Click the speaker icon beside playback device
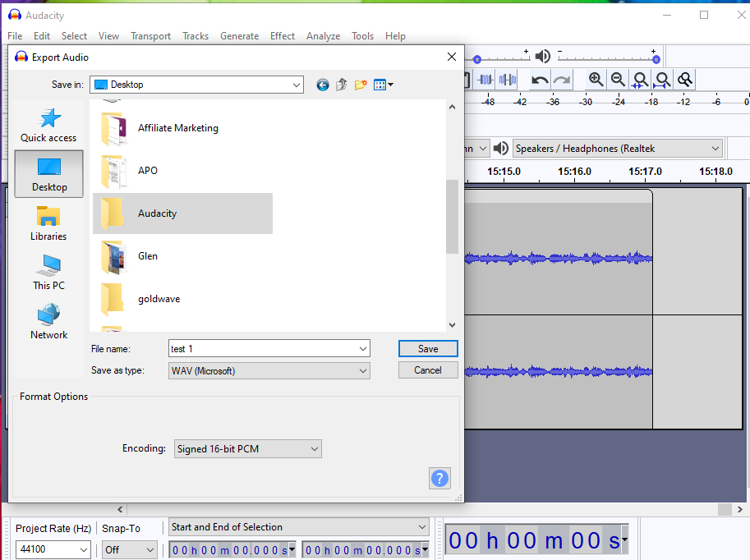This screenshot has height=560, width=750. pyautogui.click(x=501, y=149)
